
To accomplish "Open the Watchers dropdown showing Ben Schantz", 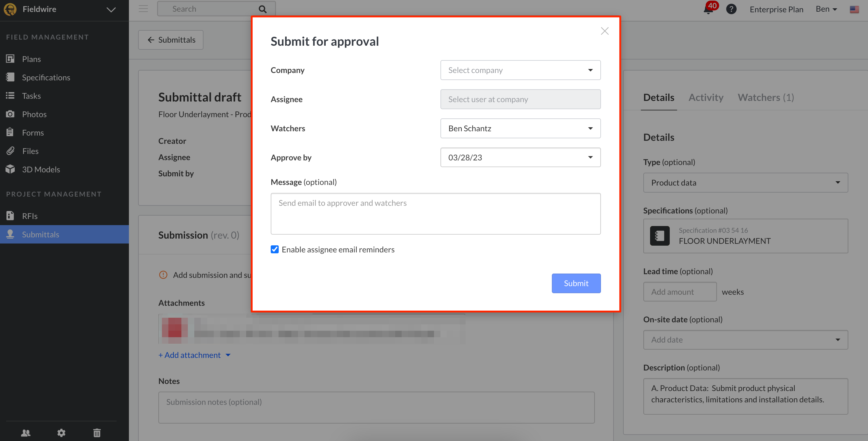I will click(x=520, y=128).
